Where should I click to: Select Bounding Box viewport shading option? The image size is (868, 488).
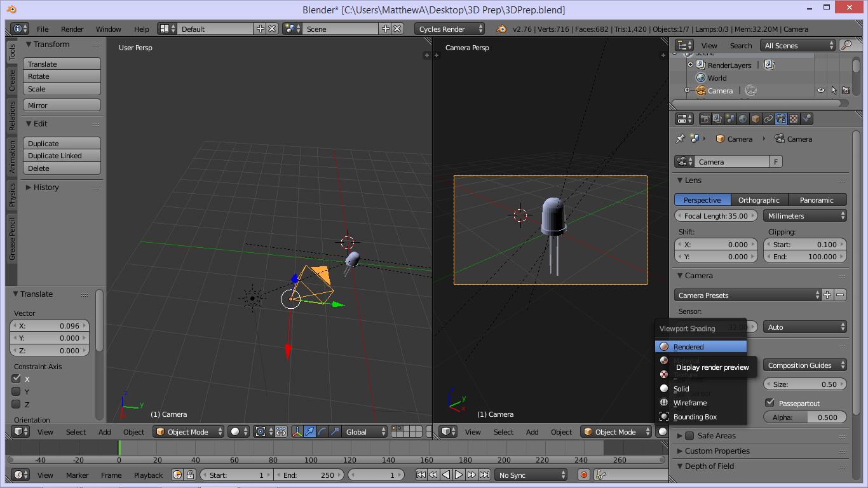click(701, 416)
